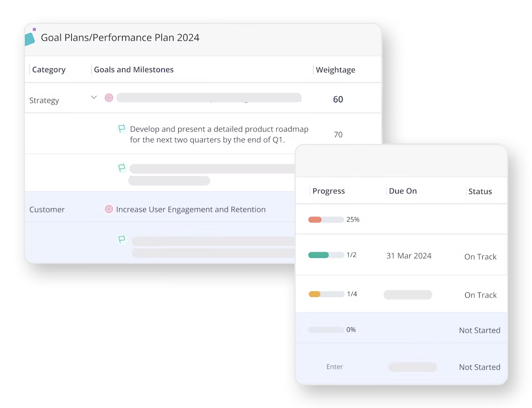This screenshot has width=532, height=408.
Task: Collapse the Strategy goal with the chevron
Action: (x=94, y=97)
